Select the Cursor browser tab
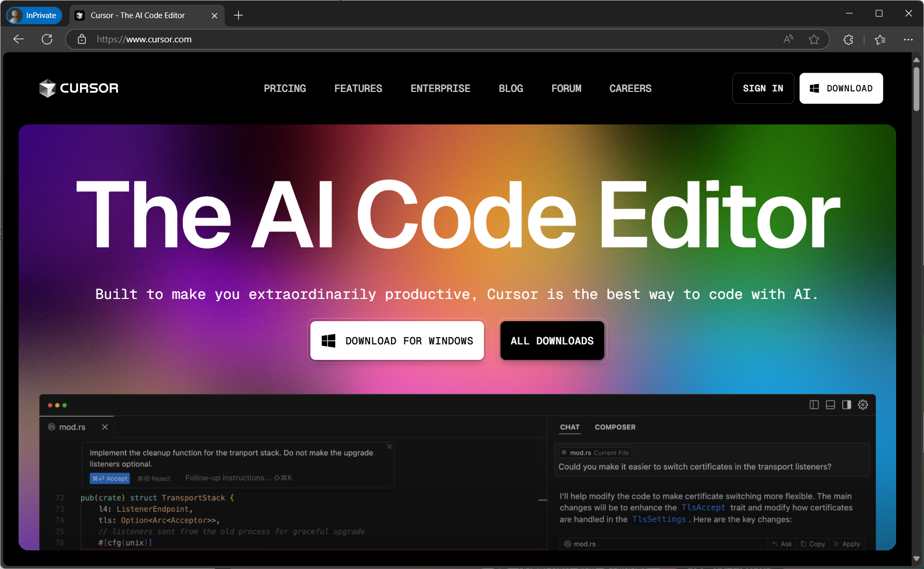Viewport: 924px width, 569px height. click(147, 15)
